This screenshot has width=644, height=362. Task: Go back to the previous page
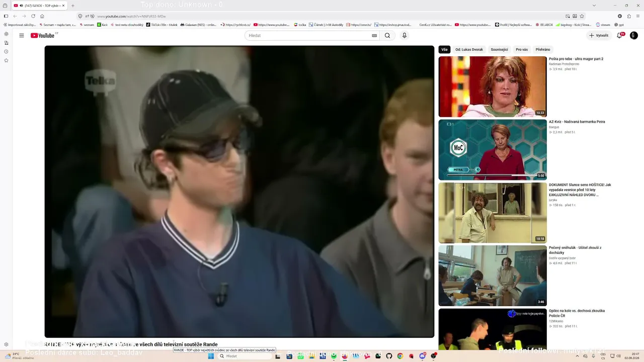click(x=15, y=16)
